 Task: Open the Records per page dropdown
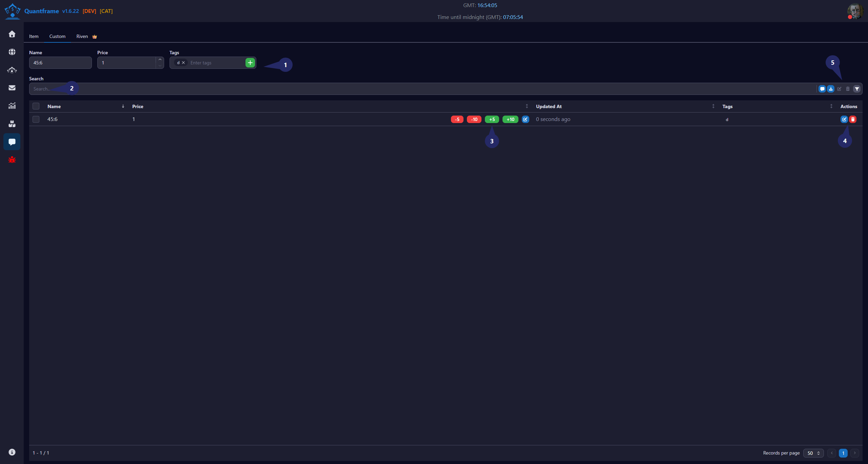tap(813, 453)
